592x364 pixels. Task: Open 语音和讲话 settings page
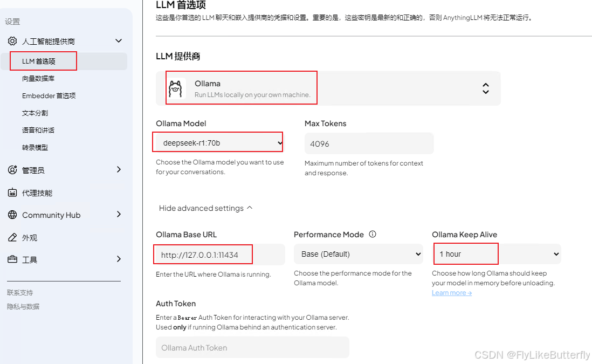[38, 131]
